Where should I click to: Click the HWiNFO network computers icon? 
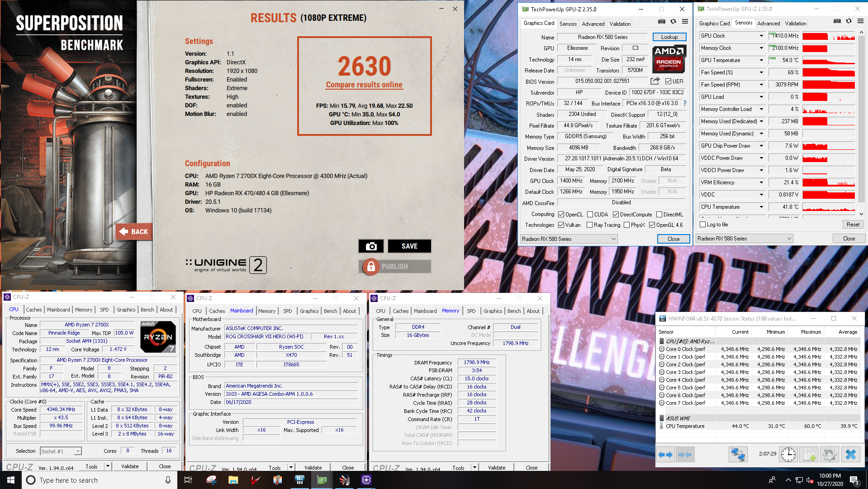point(738,455)
